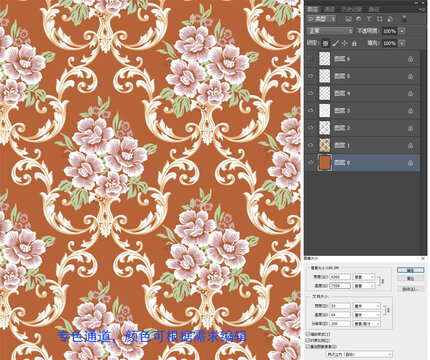Screen dimensions: 430x360
Task: Click the document height field showing 64
Action: (340, 315)
